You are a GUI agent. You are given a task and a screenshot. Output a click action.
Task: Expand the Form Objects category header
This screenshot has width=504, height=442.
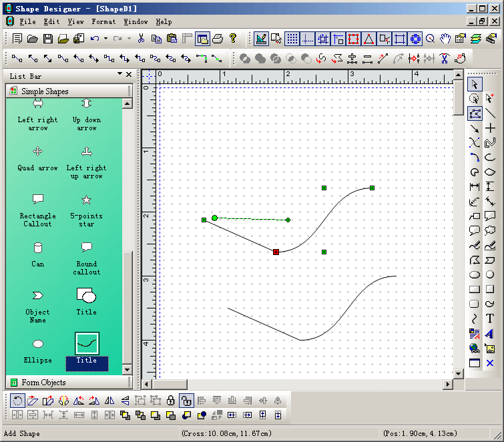[69, 383]
